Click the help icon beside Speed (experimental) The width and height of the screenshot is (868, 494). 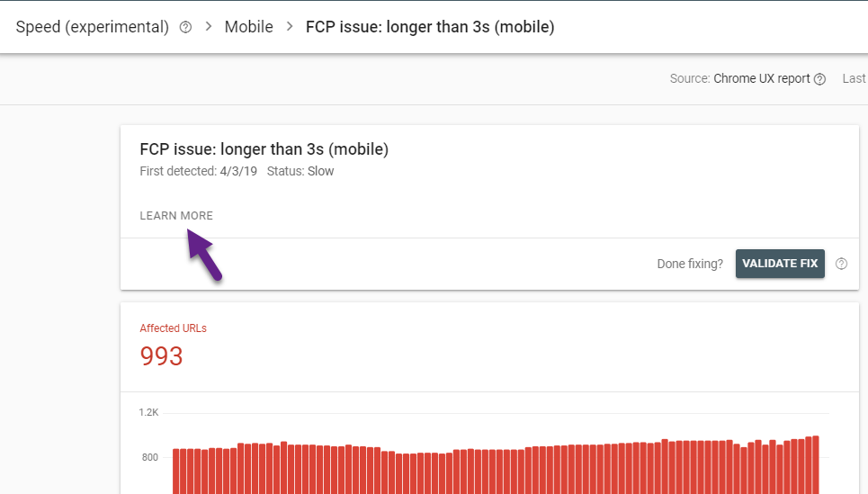coord(185,27)
